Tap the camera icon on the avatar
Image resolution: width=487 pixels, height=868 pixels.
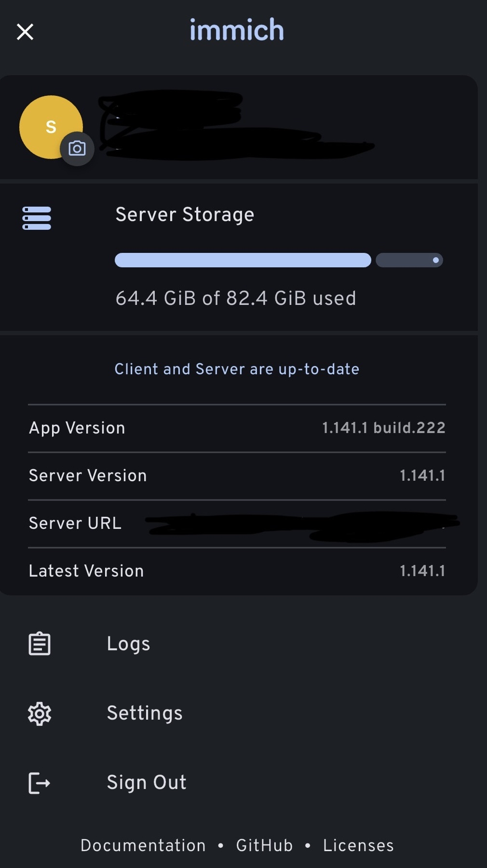pos(77,148)
